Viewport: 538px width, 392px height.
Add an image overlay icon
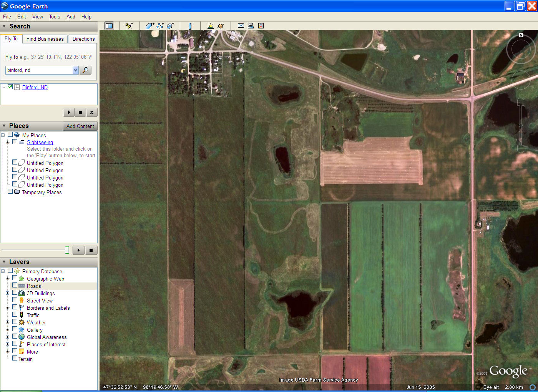tap(170, 26)
